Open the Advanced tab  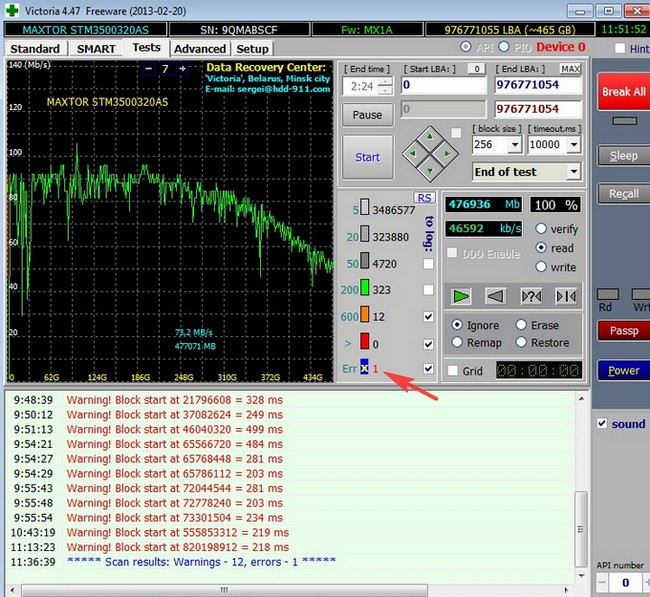pyautogui.click(x=199, y=48)
